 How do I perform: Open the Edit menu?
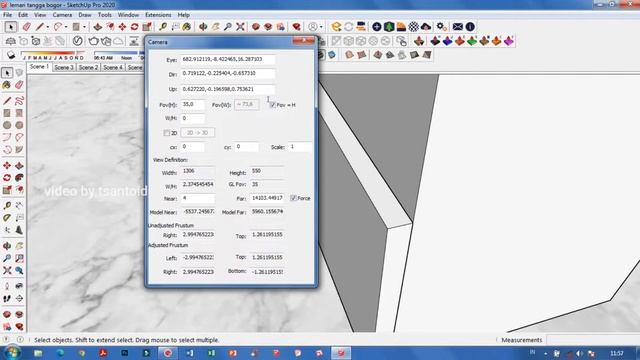23,15
